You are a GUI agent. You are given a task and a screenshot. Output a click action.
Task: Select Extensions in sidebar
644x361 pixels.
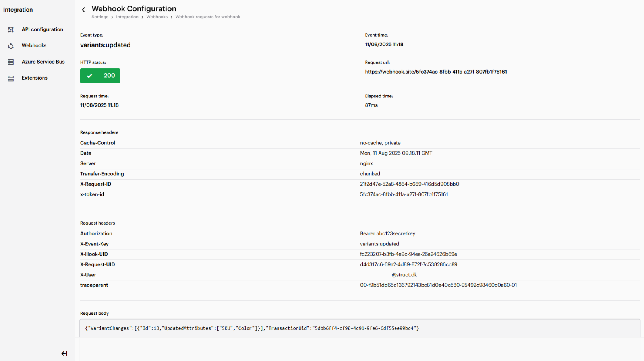[35, 78]
